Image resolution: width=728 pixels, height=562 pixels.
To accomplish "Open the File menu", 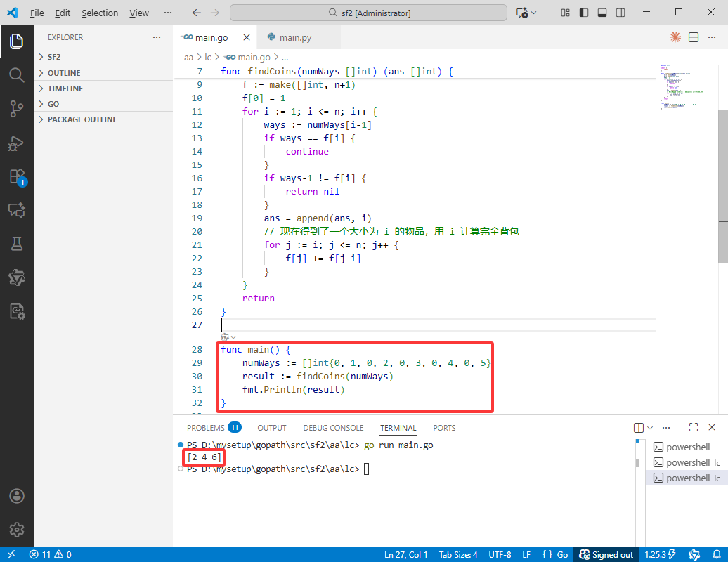I will click(x=37, y=13).
